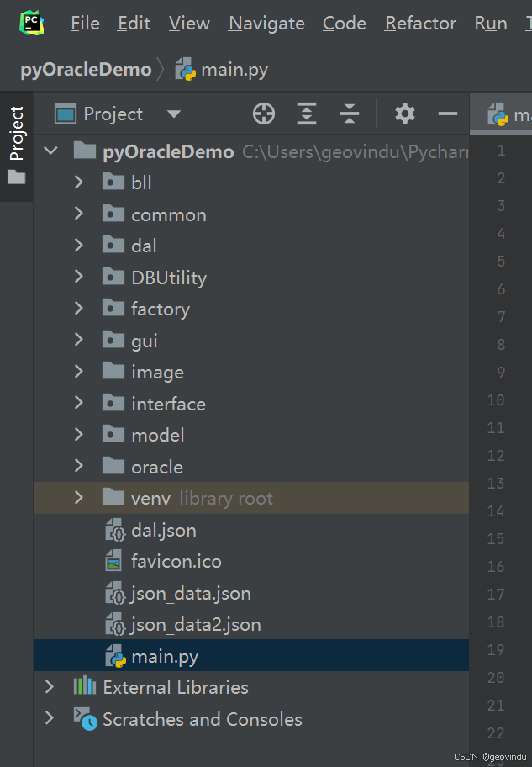Click the Collapse All icon in Project toolbar
532x767 pixels.
coord(349,113)
